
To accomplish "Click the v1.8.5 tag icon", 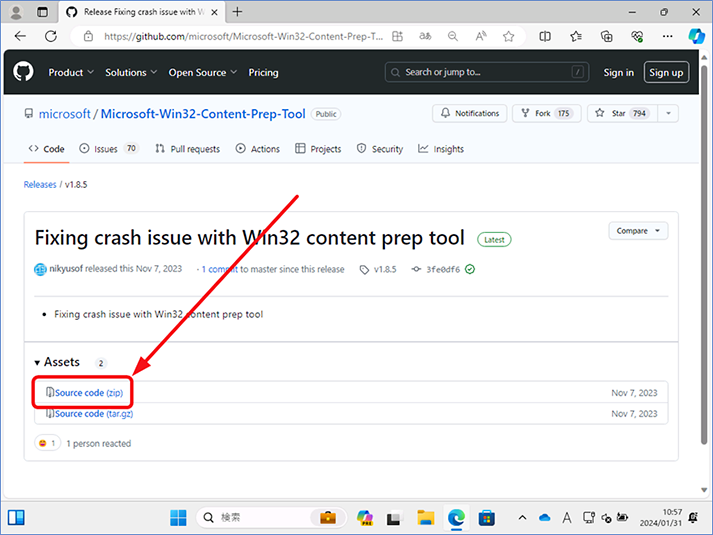I will tap(364, 270).
